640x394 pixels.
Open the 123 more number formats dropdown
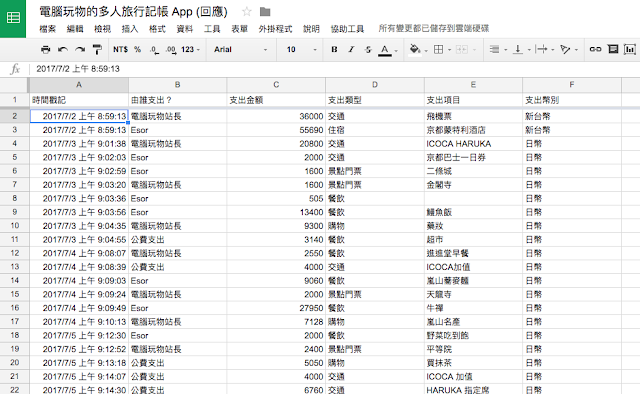tap(190, 49)
